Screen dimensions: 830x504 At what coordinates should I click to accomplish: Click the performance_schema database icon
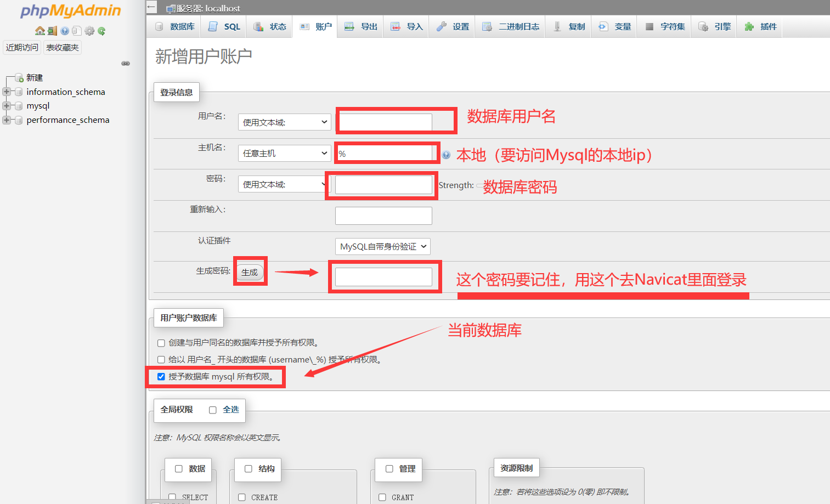pos(19,120)
